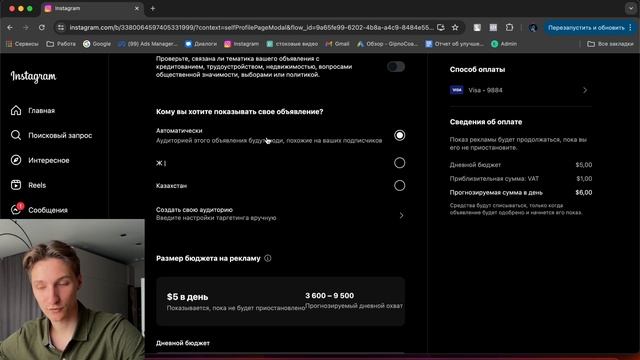This screenshot has width=640, height=360.
Task: Select the Казахстан audience radio button
Action: [400, 185]
